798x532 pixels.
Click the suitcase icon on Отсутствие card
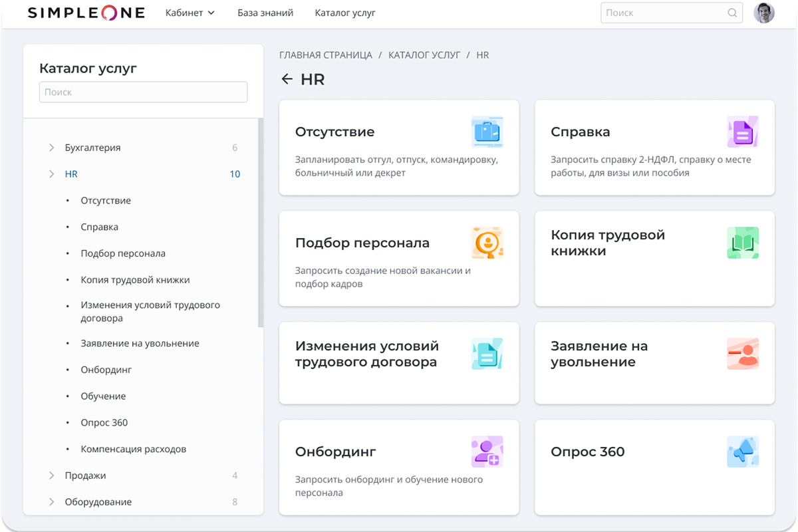(x=487, y=132)
